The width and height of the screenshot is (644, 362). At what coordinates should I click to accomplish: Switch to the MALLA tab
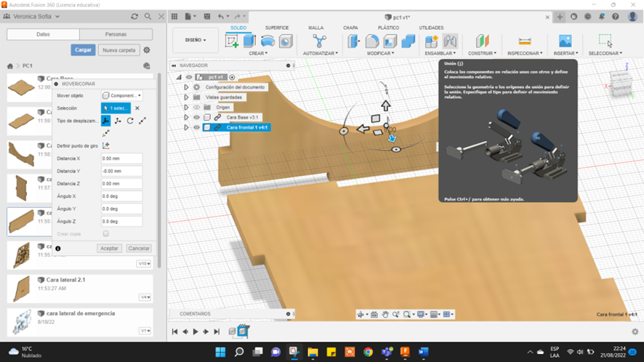coord(316,28)
